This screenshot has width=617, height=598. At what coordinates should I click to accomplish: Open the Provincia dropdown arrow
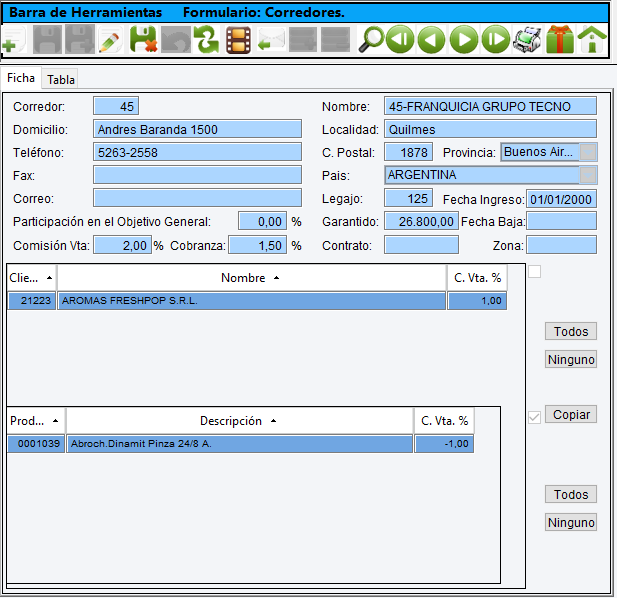coord(588,152)
